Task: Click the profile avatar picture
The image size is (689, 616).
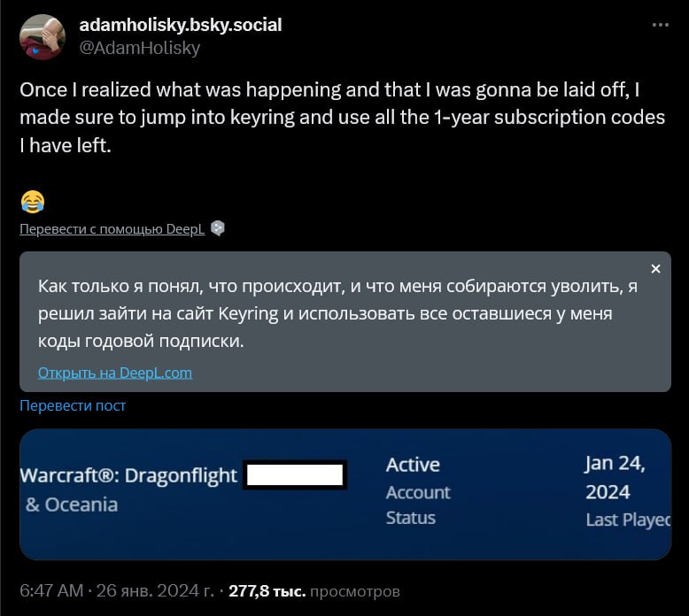Action: 43,37
